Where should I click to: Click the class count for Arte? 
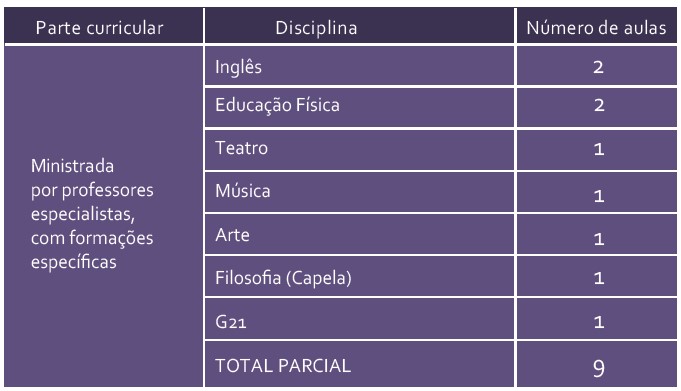(597, 234)
